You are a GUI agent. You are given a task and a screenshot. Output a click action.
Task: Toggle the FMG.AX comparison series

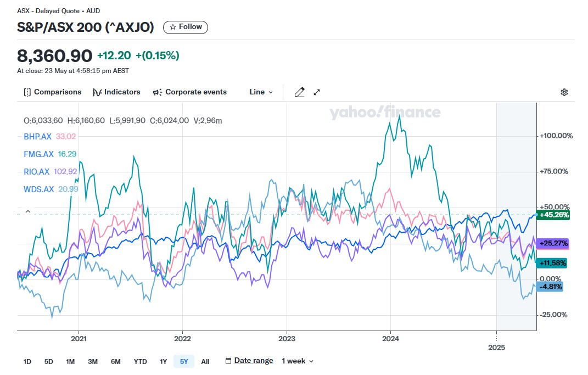pyautogui.click(x=38, y=154)
